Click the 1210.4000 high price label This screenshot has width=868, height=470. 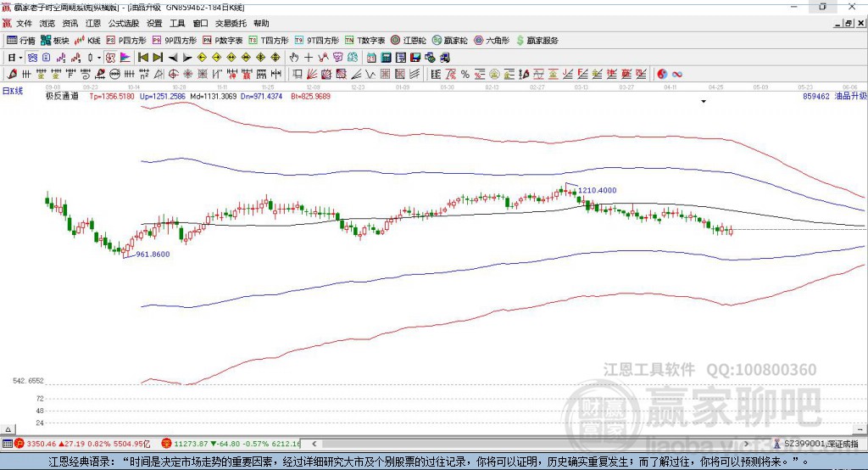(x=598, y=190)
